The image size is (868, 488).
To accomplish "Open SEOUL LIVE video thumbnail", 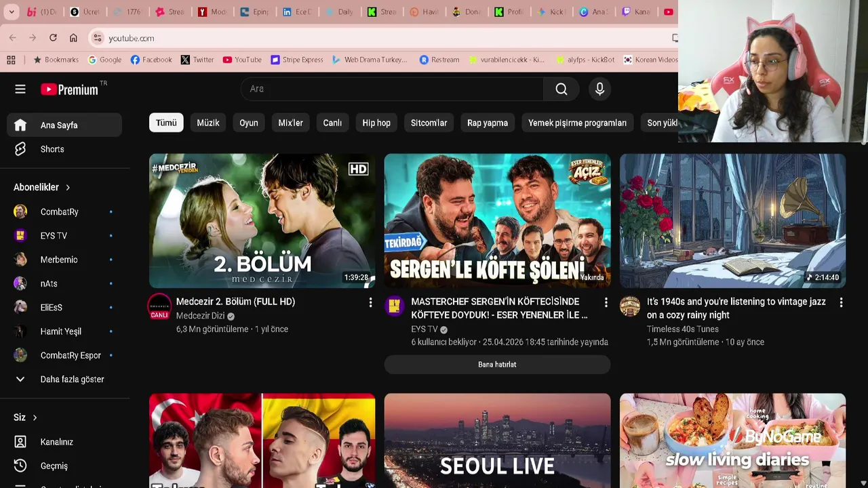I will (497, 441).
